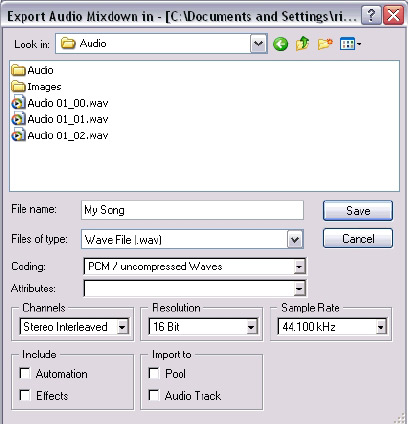Open the Channels Stereo Interleaved dropdown
Screen dimensions: 408x424
click(x=122, y=327)
